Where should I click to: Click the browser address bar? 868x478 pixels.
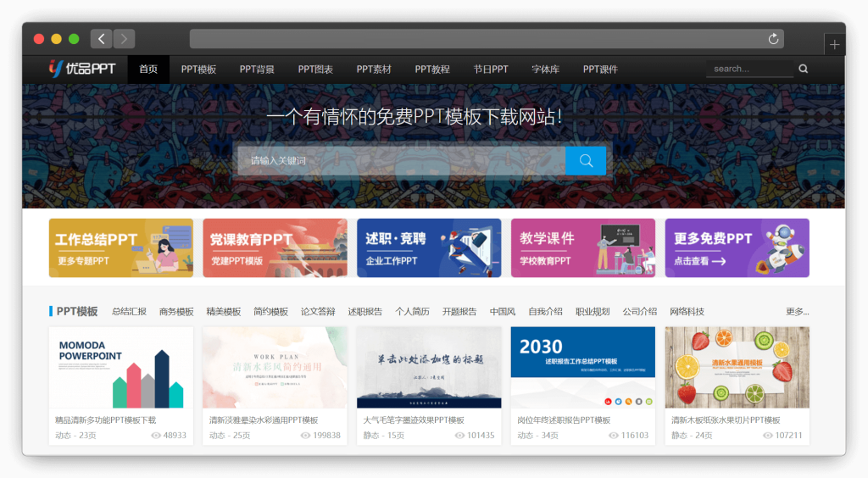[x=487, y=39]
